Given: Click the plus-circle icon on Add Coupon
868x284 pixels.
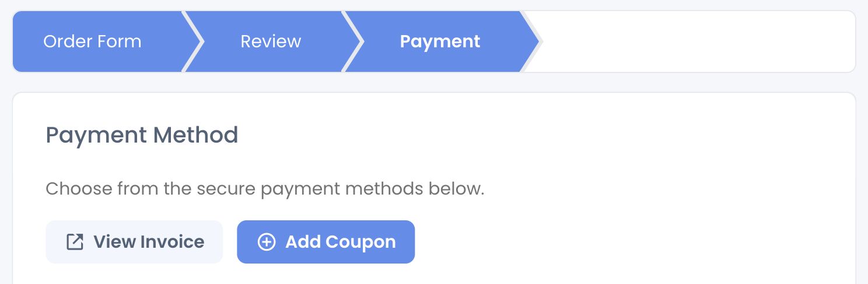Looking at the screenshot, I should coord(267,242).
